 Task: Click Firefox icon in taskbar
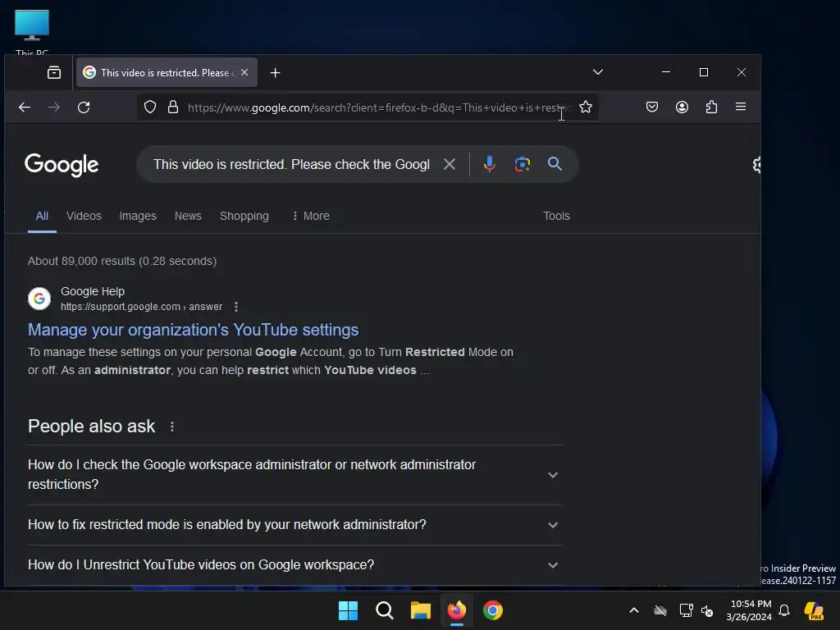[456, 610]
